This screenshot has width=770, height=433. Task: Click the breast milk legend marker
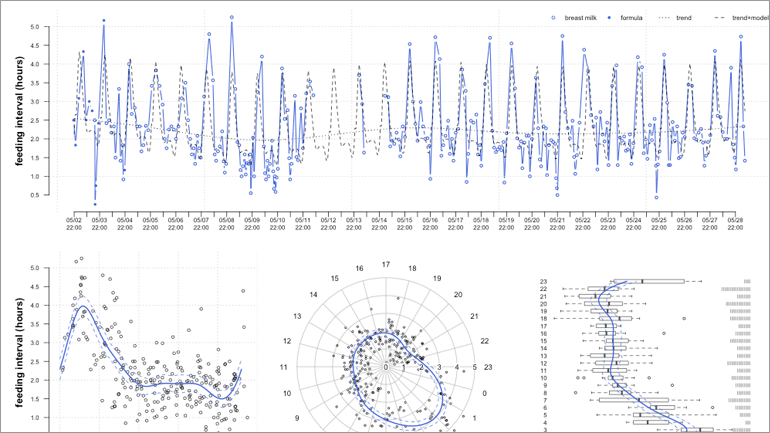(555, 18)
